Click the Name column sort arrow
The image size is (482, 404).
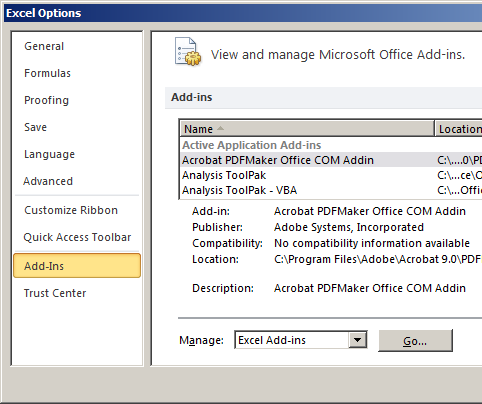220,128
